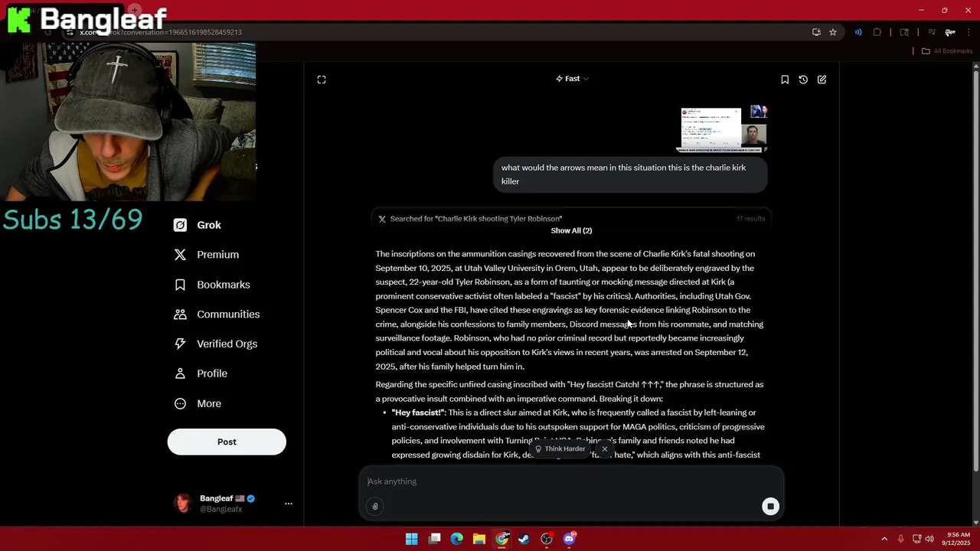Image resolution: width=980 pixels, height=551 pixels.
Task: Expand Grok to fullscreen using expand icon
Action: 322,80
